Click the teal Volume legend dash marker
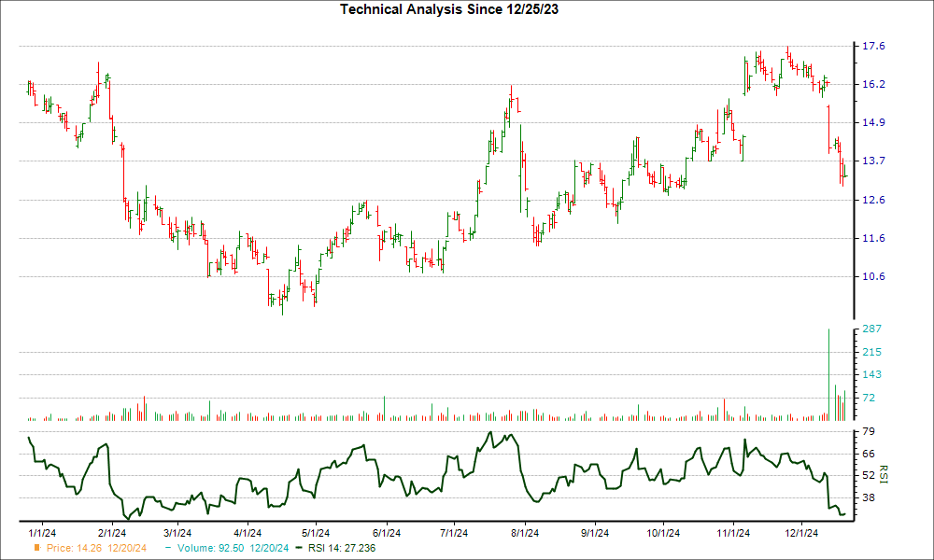Screen dimensions: 934x560 [167, 548]
